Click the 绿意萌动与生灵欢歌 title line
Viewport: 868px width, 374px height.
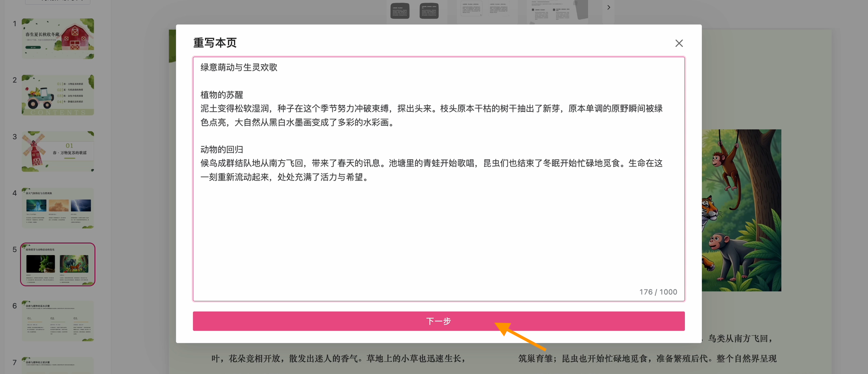click(x=239, y=67)
